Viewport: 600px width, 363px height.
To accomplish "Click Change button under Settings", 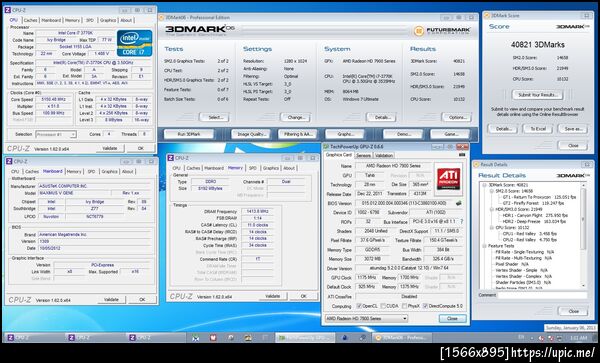I will 295,117.
